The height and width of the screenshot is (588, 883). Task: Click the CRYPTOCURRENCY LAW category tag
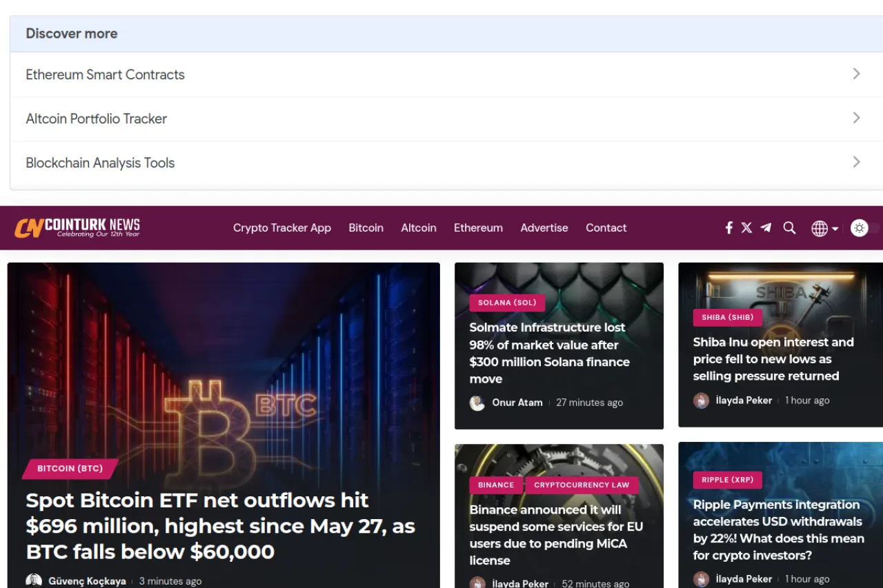pos(582,485)
